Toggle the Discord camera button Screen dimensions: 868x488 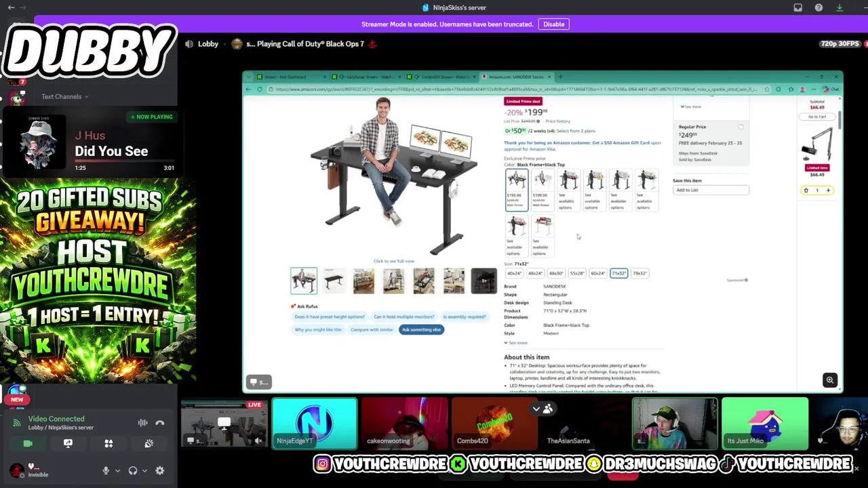pyautogui.click(x=28, y=443)
